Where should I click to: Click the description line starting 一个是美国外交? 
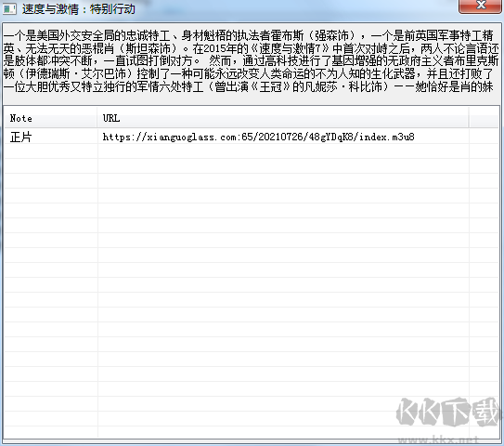click(248, 35)
